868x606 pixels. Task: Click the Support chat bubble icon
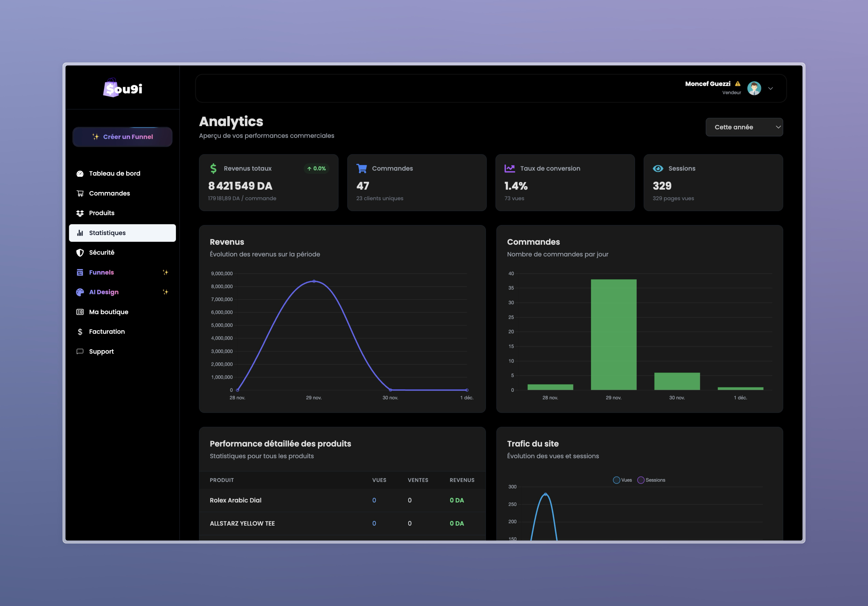tap(80, 351)
